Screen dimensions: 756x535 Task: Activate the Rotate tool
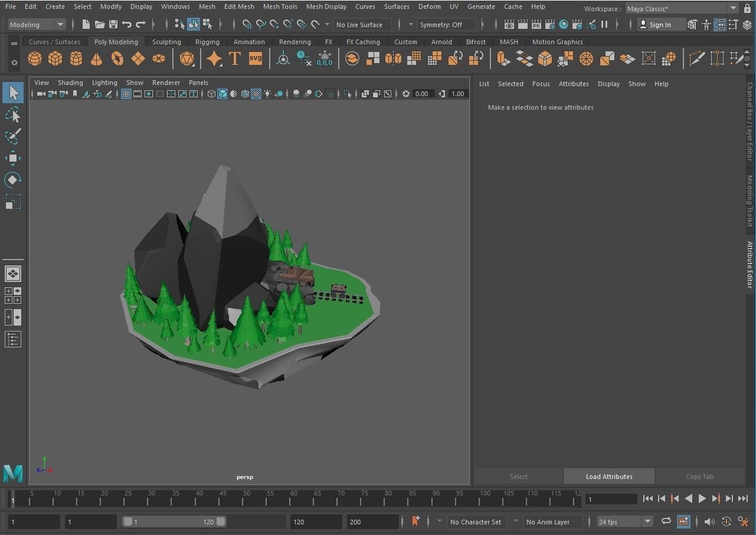[x=13, y=179]
